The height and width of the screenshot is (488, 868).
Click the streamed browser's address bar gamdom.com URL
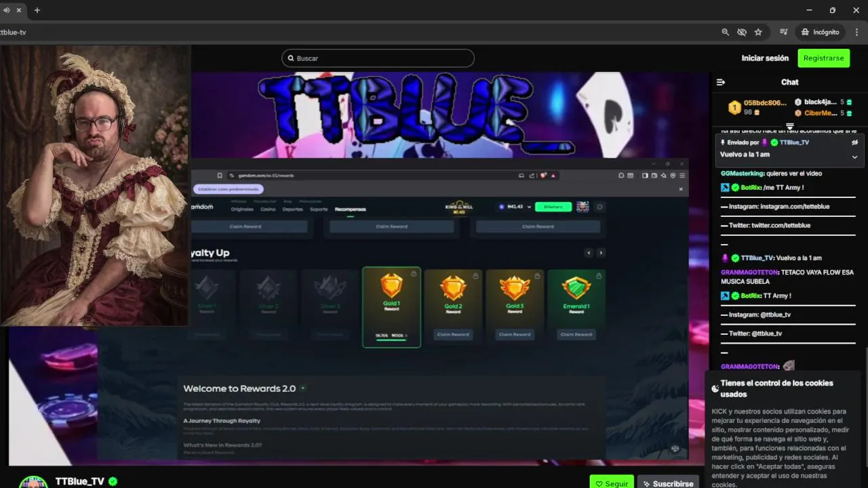[266, 176]
